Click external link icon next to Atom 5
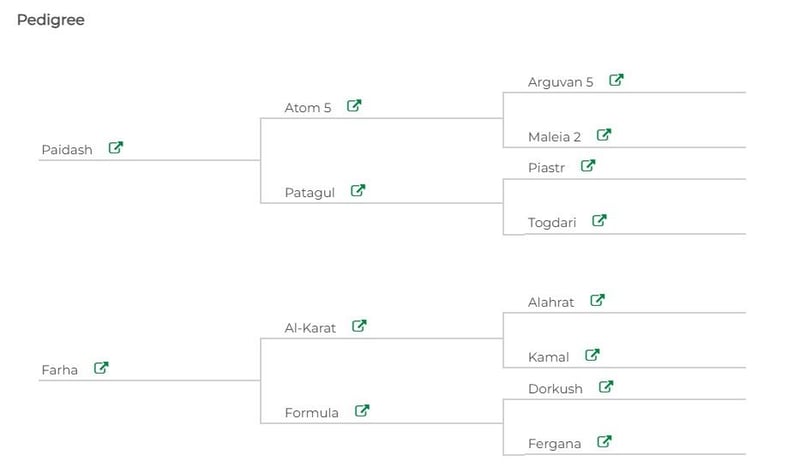800x473 pixels. pos(354,106)
